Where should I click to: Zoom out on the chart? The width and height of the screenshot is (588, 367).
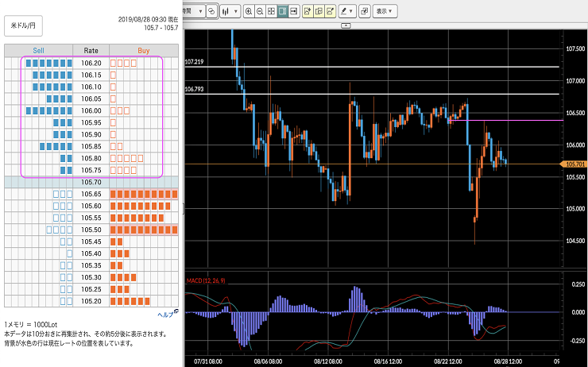(x=260, y=11)
